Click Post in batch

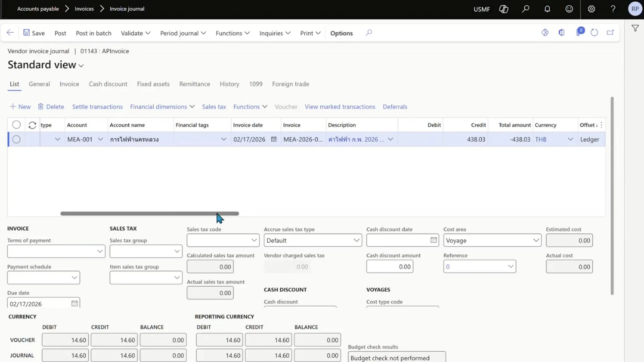(x=94, y=33)
